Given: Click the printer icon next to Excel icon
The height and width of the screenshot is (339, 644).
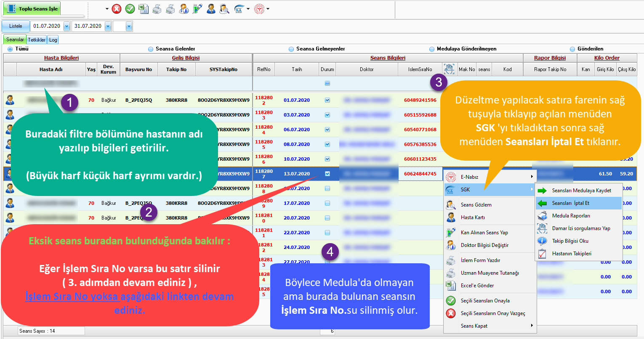Looking at the screenshot, I should [157, 9].
